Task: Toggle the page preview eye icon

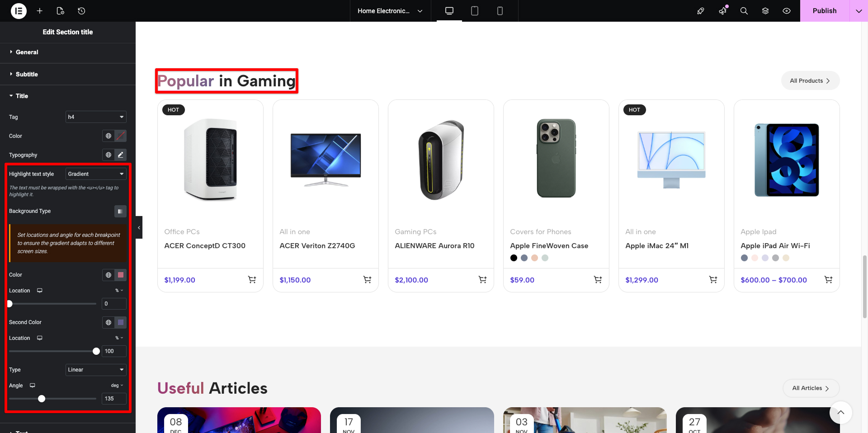Action: (787, 11)
